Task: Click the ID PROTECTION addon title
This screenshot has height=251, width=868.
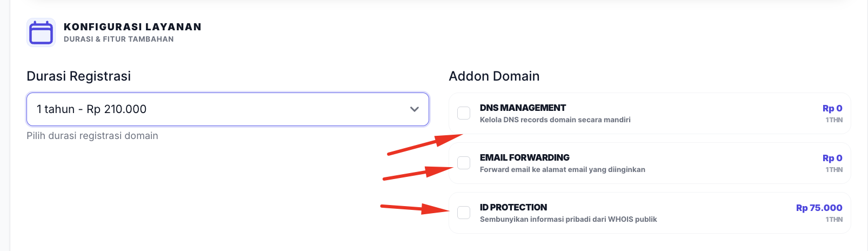Action: click(513, 207)
